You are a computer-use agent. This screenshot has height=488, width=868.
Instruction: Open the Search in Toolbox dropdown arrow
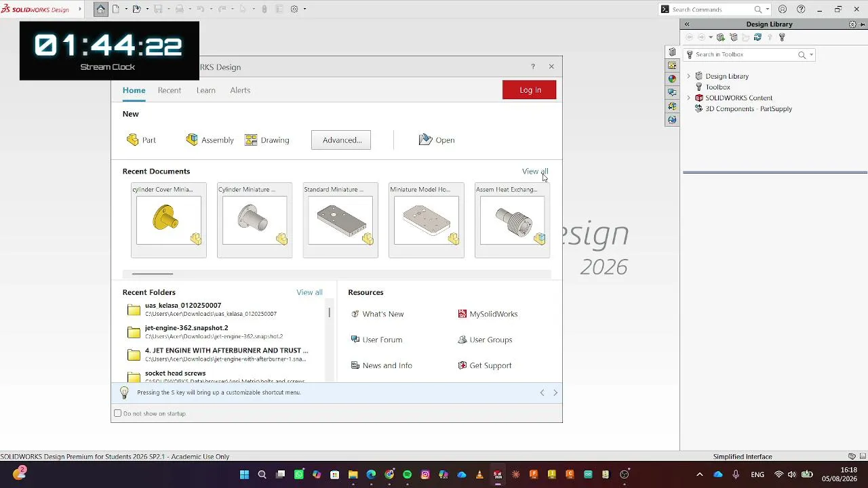click(x=811, y=55)
